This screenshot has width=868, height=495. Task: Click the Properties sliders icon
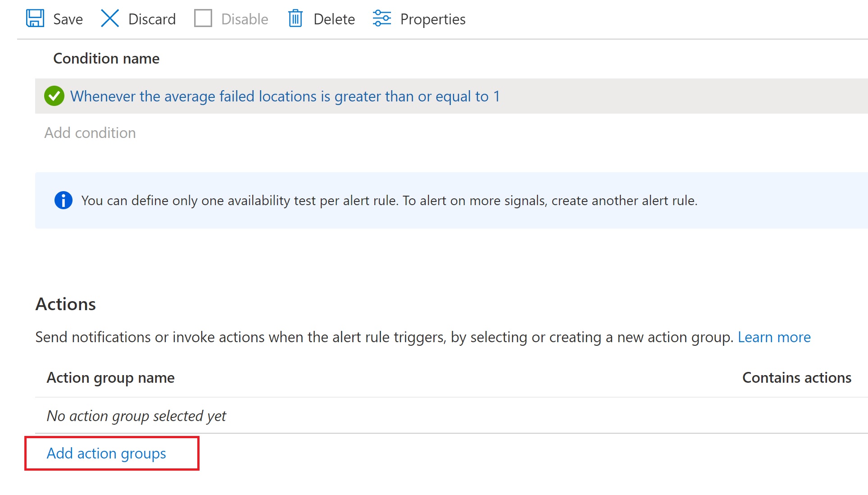point(382,19)
